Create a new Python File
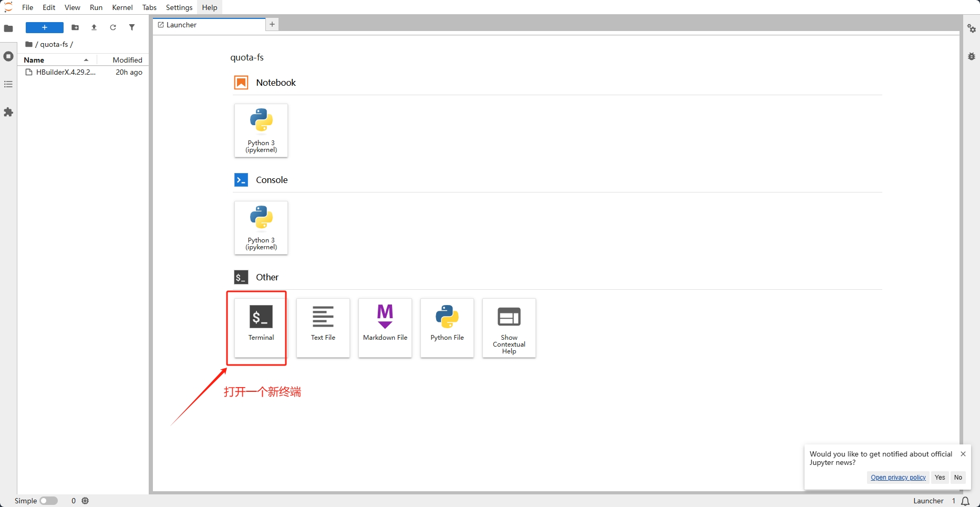980x507 pixels. 447,328
